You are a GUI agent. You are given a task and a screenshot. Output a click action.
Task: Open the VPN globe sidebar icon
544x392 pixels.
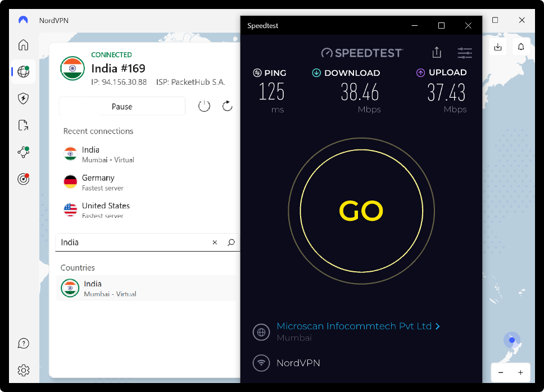pos(23,72)
